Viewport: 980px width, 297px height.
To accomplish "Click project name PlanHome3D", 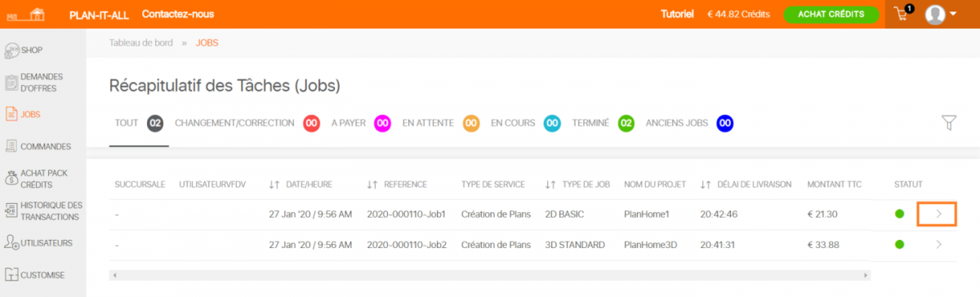I will point(650,244).
